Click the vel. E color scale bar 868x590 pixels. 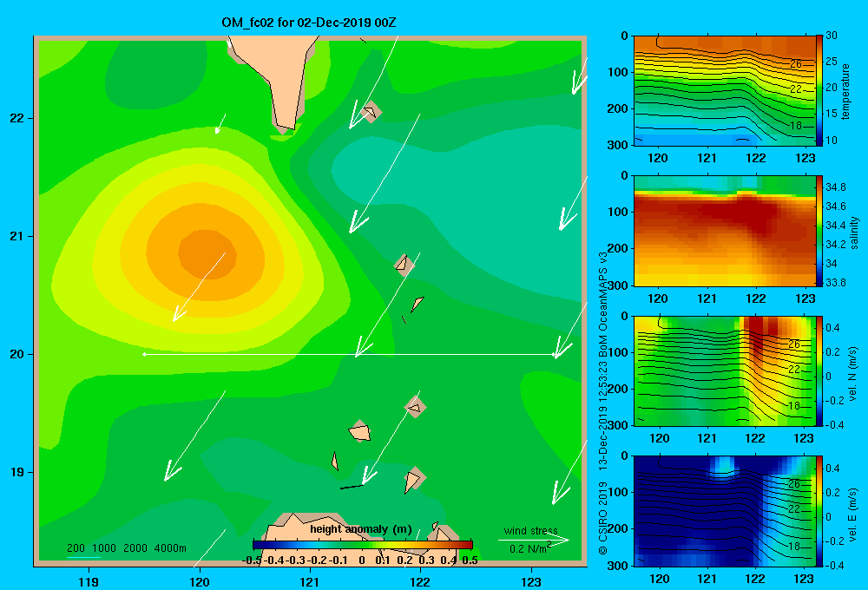819,511
